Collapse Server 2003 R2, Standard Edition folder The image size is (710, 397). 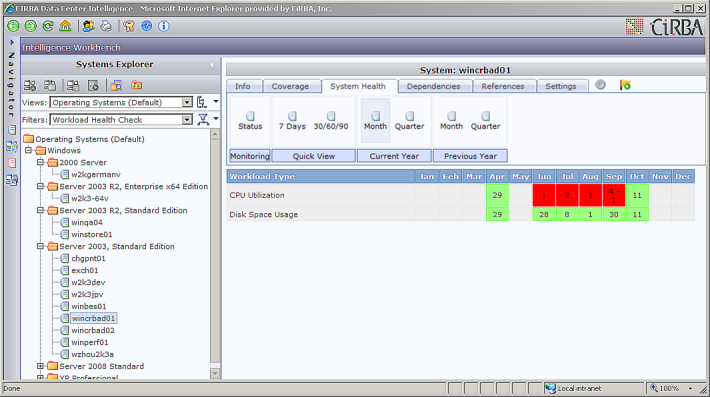tap(40, 210)
